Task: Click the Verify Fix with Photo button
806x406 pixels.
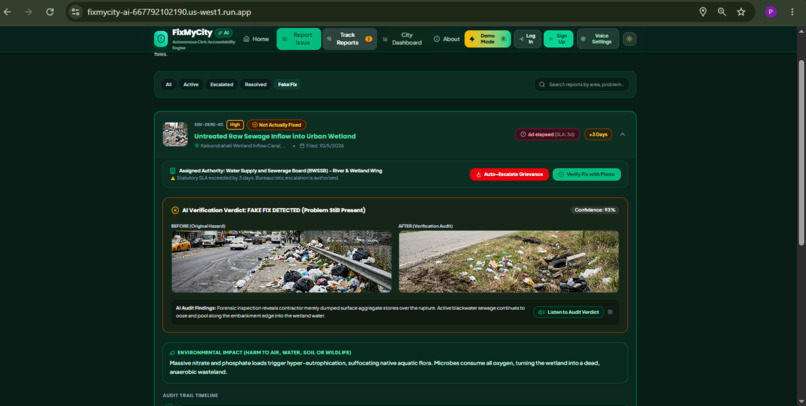Action: (587, 174)
